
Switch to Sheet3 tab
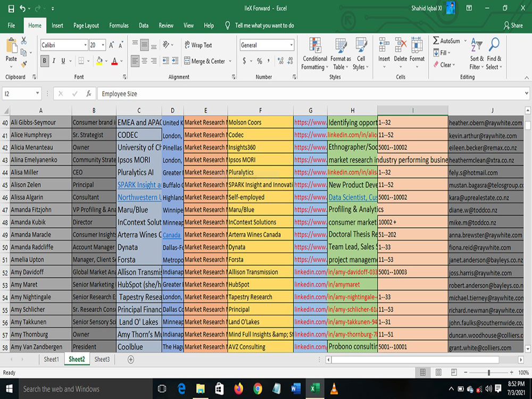click(x=102, y=359)
